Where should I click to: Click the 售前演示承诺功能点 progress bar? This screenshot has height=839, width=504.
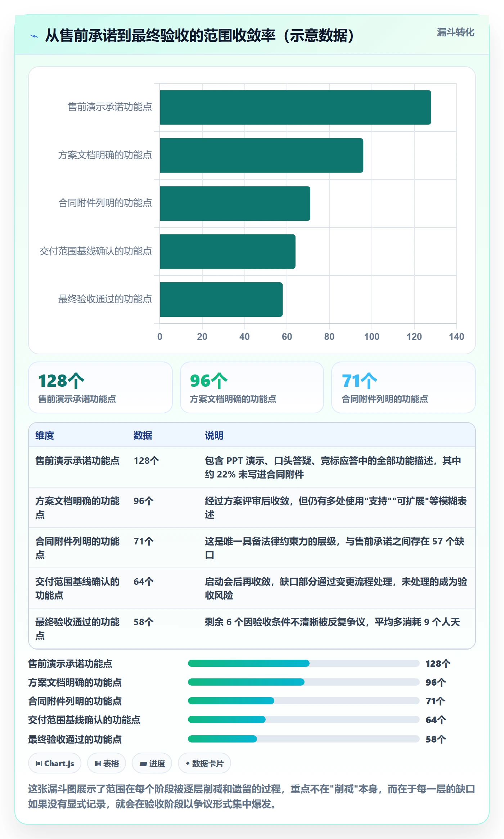304,663
